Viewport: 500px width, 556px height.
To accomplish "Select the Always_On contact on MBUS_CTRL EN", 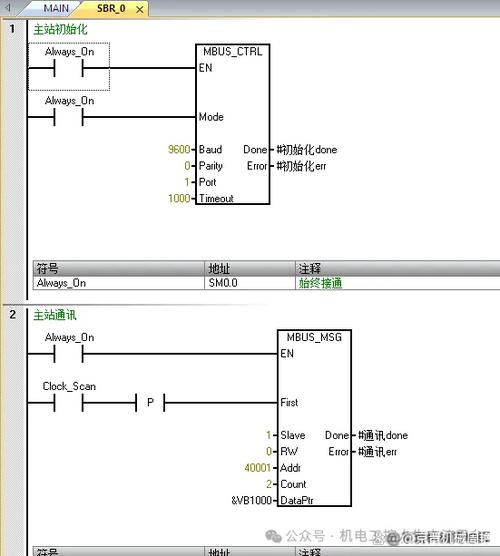I will coord(69,67).
